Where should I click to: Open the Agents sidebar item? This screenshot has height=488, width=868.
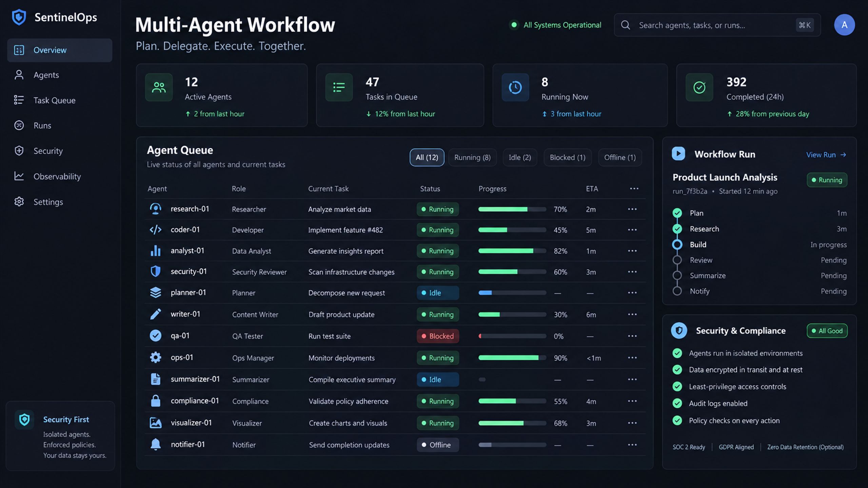click(x=60, y=75)
